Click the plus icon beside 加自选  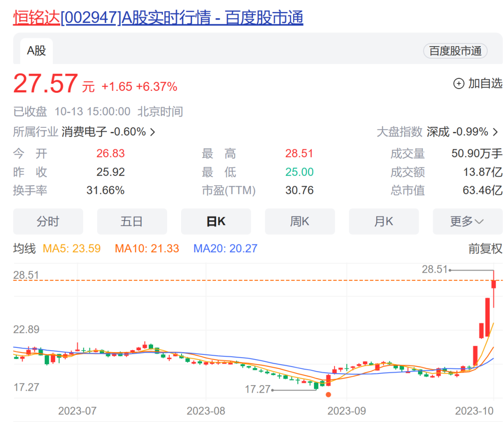point(459,83)
